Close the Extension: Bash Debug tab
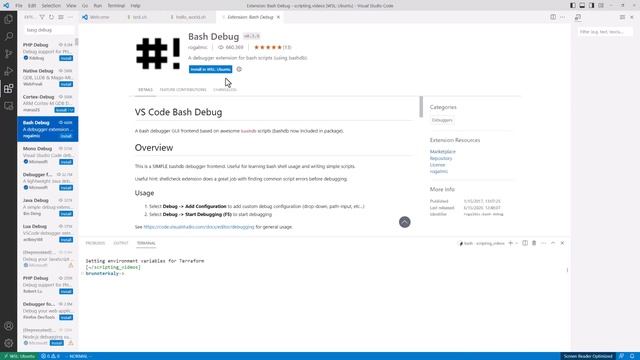The image size is (640, 360). (278, 17)
